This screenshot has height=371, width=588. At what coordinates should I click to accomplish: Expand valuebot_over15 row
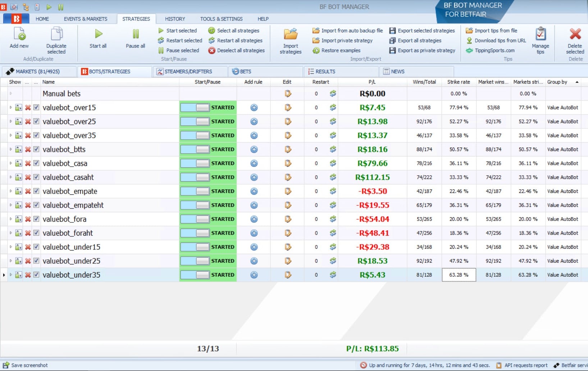11,107
